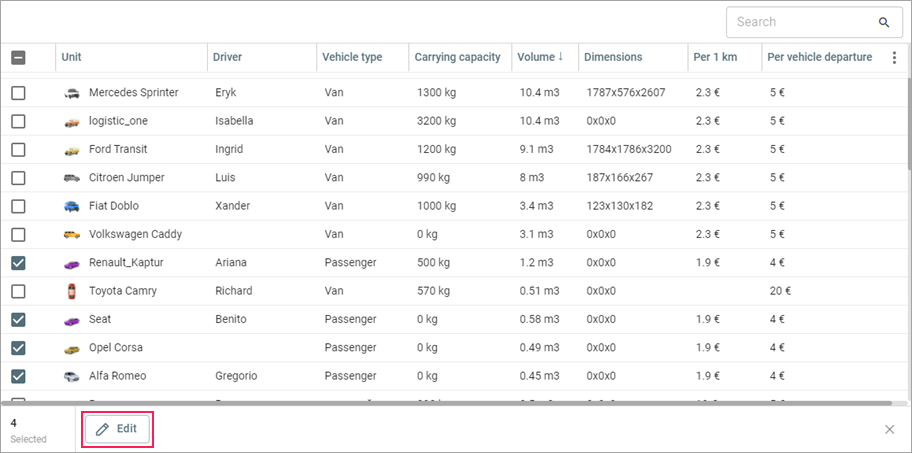Click the search magnifier icon

tap(884, 22)
